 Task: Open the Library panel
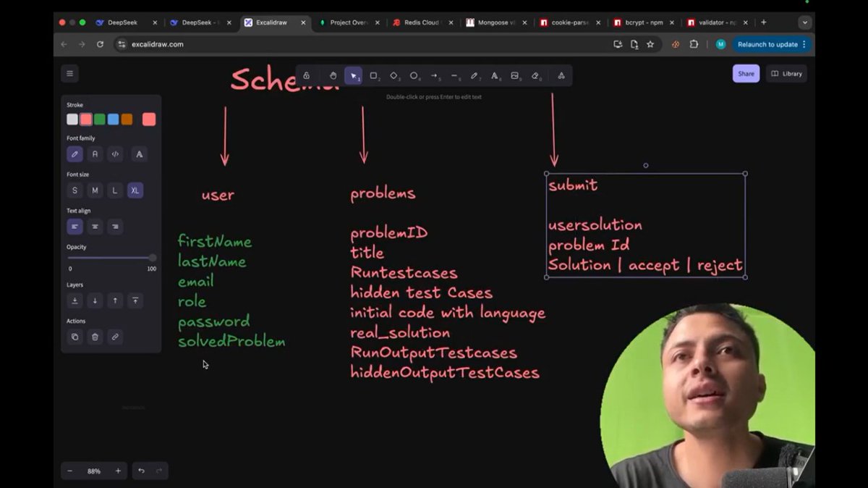[x=786, y=73]
